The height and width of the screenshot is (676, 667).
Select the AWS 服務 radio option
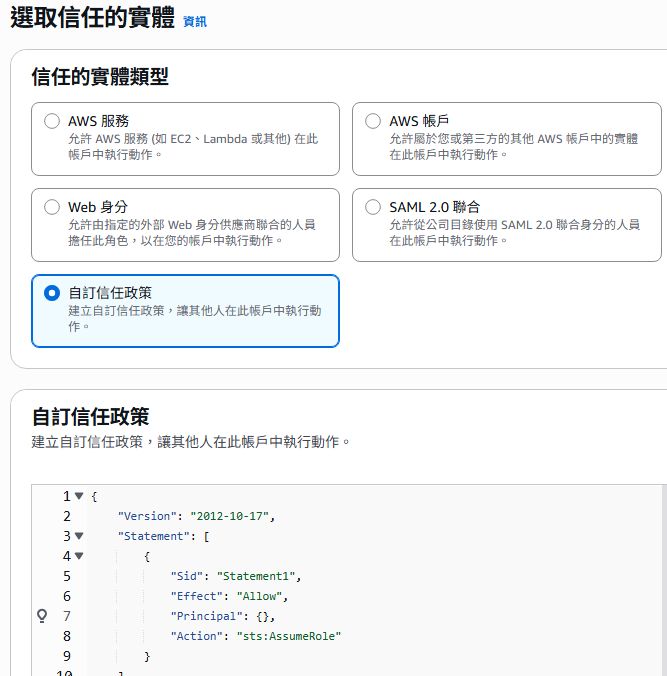[x=52, y=121]
